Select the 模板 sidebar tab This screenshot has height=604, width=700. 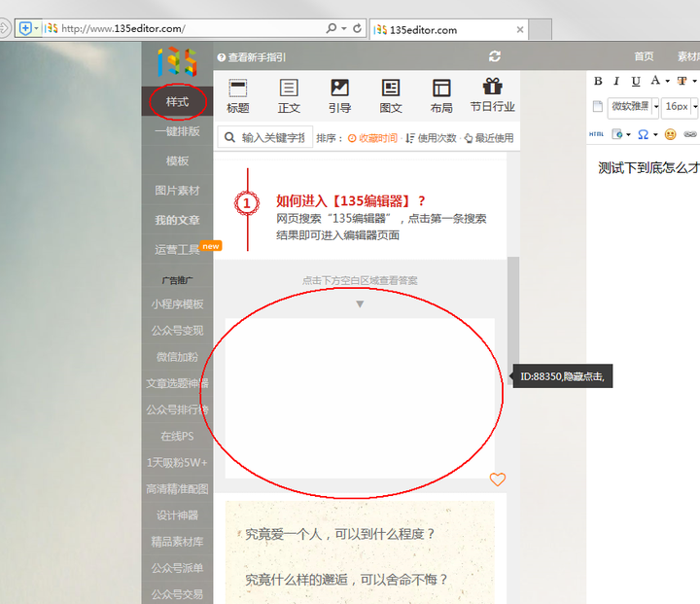(177, 160)
